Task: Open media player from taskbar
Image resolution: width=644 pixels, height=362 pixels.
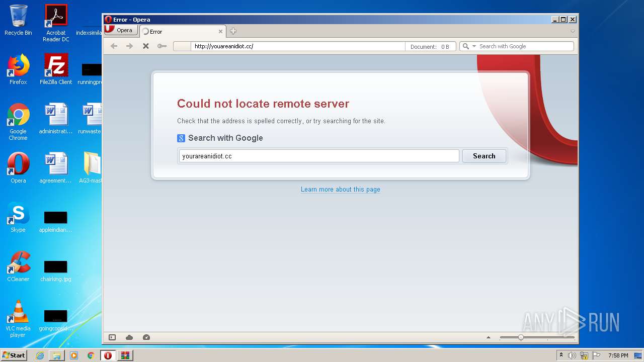Action: click(x=74, y=355)
